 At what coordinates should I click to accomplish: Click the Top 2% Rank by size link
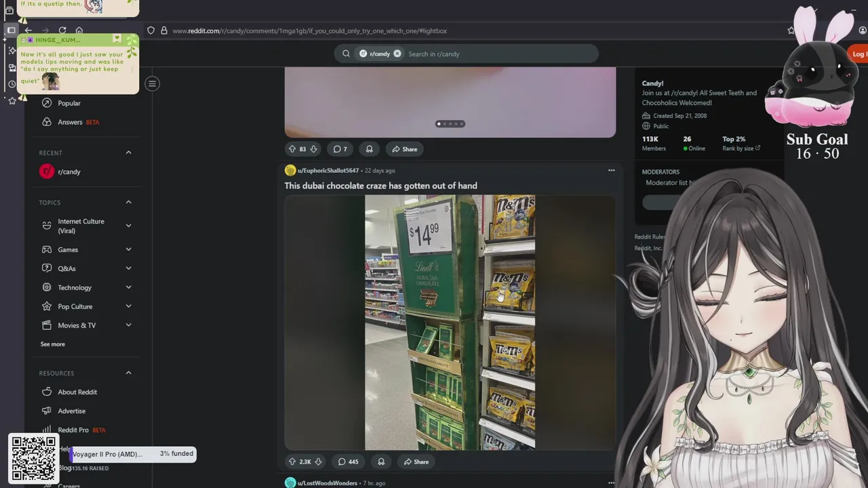coord(741,143)
